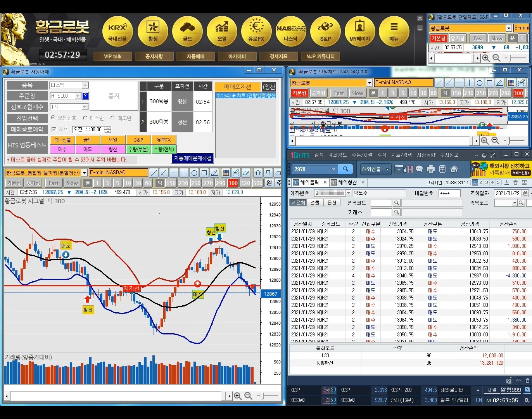Select circle drawing tool in main chart toolbar
532x419 pixels.
(194, 173)
